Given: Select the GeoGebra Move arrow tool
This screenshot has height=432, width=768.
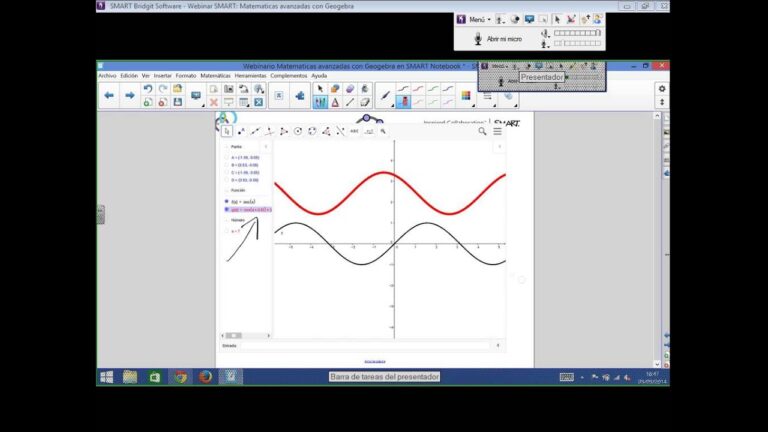Looking at the screenshot, I should [227, 130].
